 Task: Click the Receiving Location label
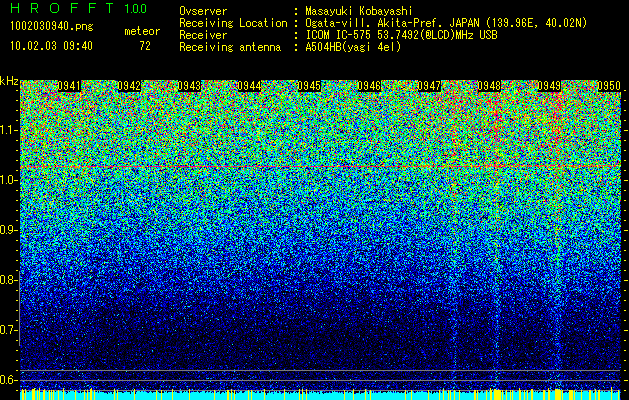pos(233,23)
